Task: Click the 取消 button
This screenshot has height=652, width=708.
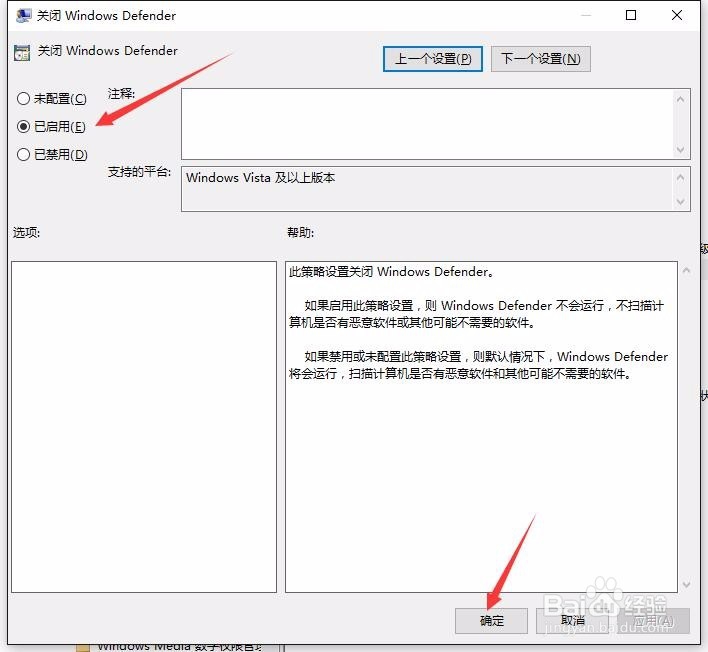Action: pos(572,621)
